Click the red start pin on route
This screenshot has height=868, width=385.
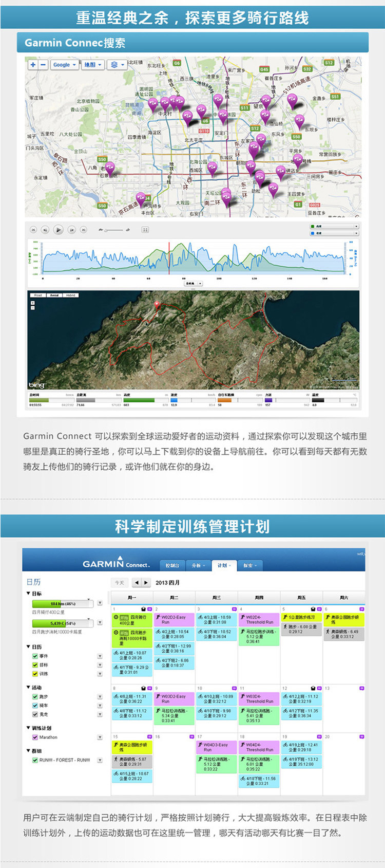click(x=157, y=304)
